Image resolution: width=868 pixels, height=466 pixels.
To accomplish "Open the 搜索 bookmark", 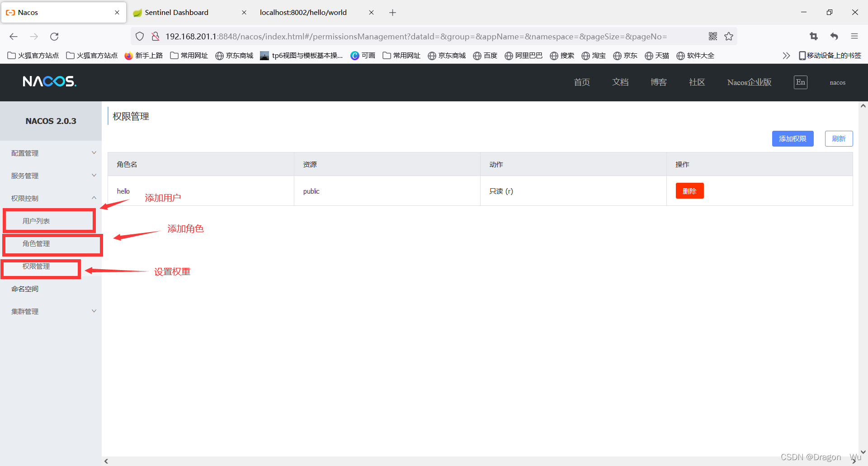I will click(x=562, y=56).
